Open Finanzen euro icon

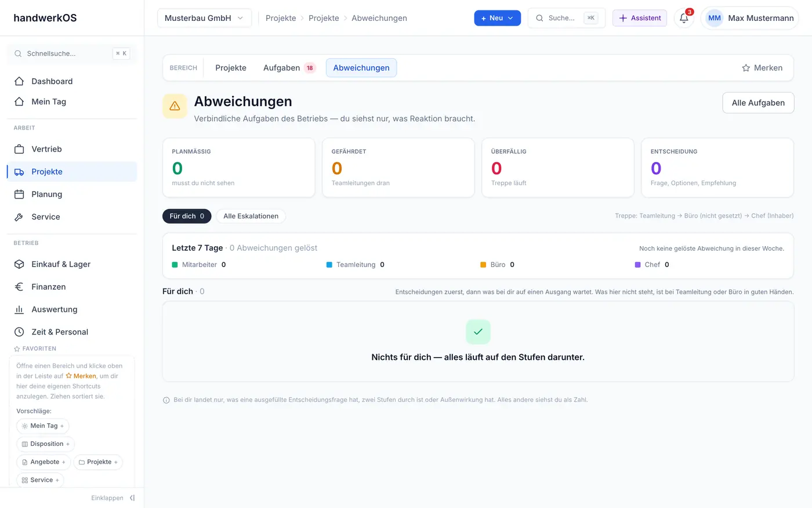pyautogui.click(x=19, y=287)
